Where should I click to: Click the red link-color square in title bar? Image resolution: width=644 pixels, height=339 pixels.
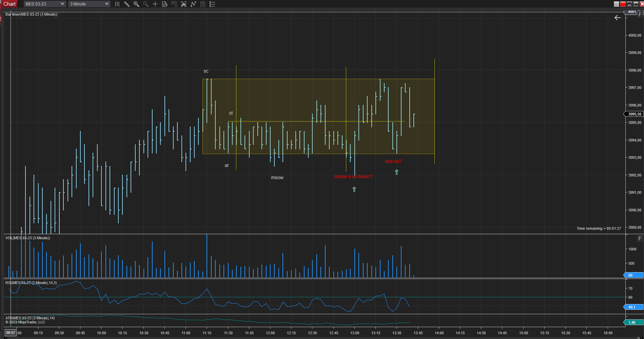(623, 4)
